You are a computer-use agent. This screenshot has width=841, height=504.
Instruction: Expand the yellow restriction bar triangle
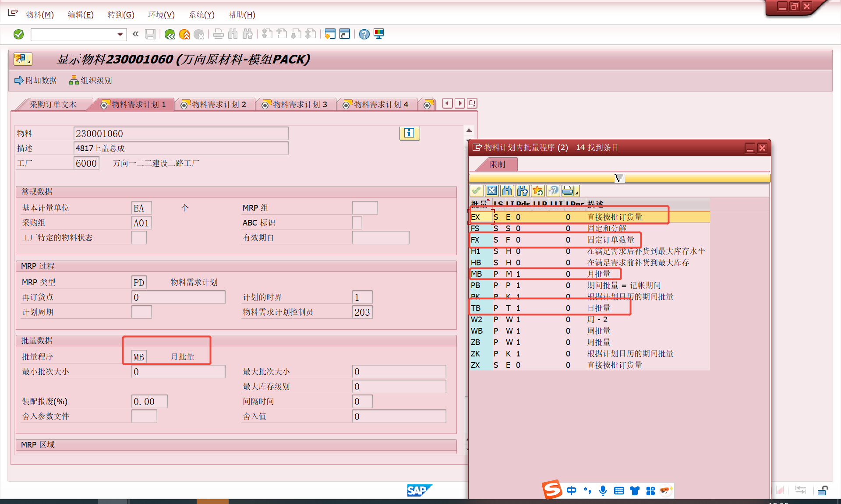[x=619, y=178]
